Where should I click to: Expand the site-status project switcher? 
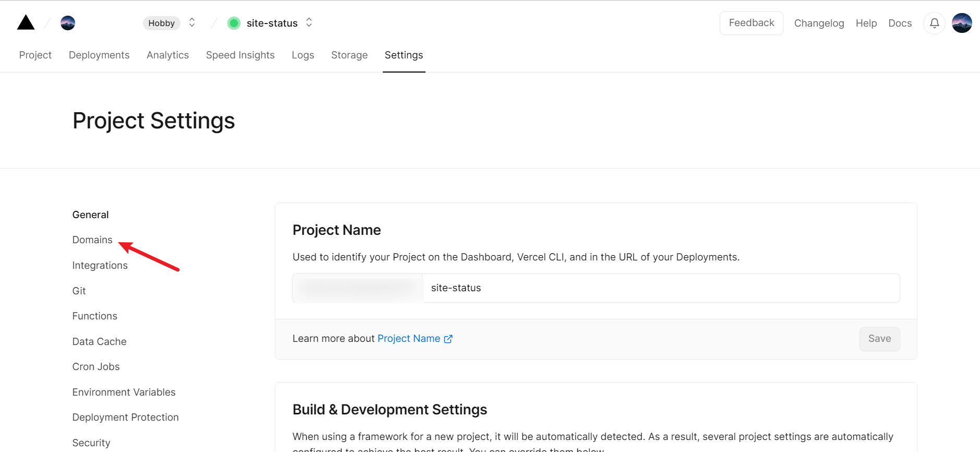pos(309,22)
